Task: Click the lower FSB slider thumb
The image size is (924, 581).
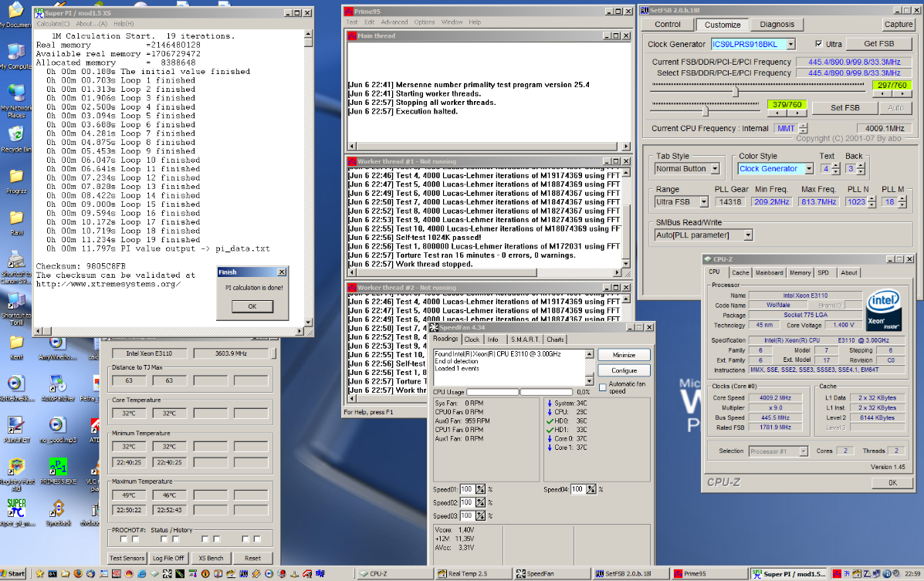Action: pos(705,110)
